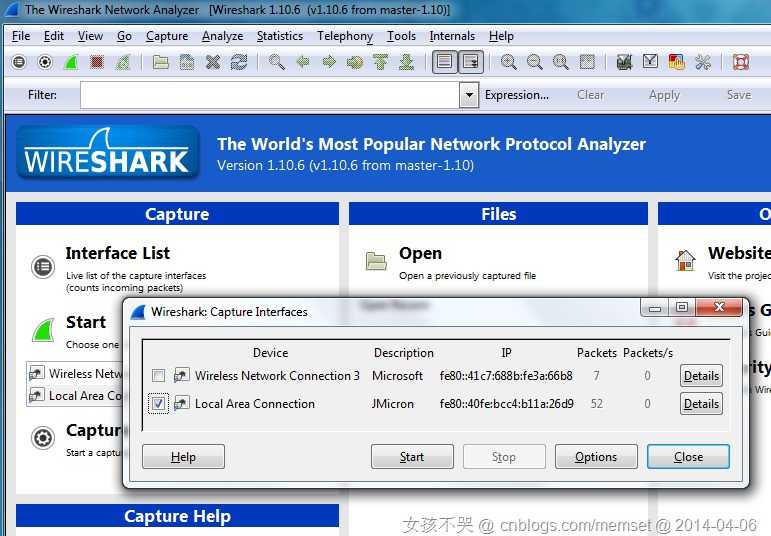Image resolution: width=771 pixels, height=536 pixels.
Task: Click the Start link on start page
Action: point(86,322)
